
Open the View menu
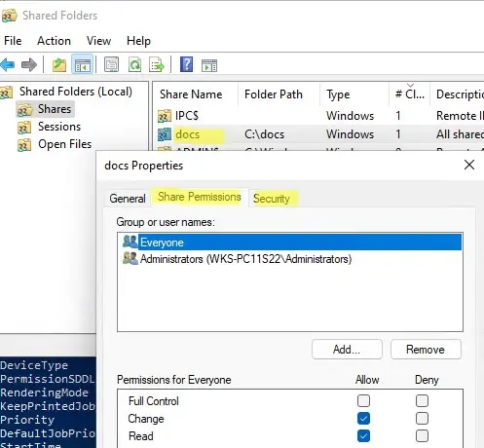click(98, 41)
